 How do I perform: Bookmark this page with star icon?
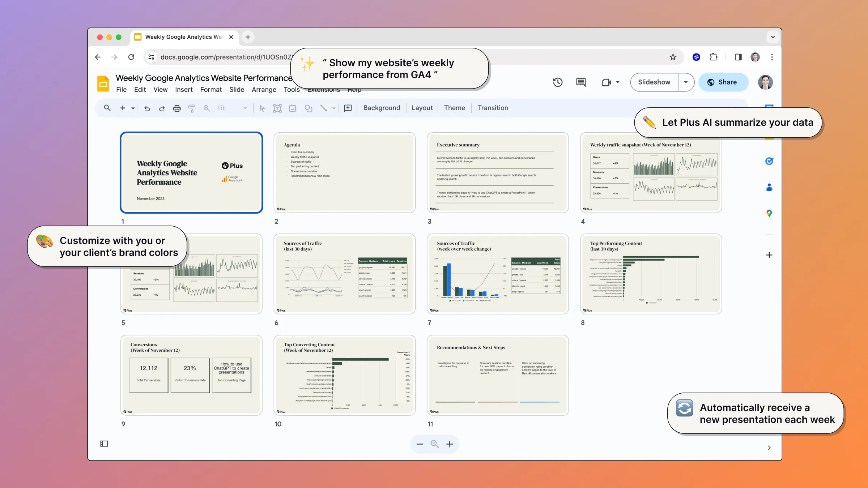click(673, 57)
